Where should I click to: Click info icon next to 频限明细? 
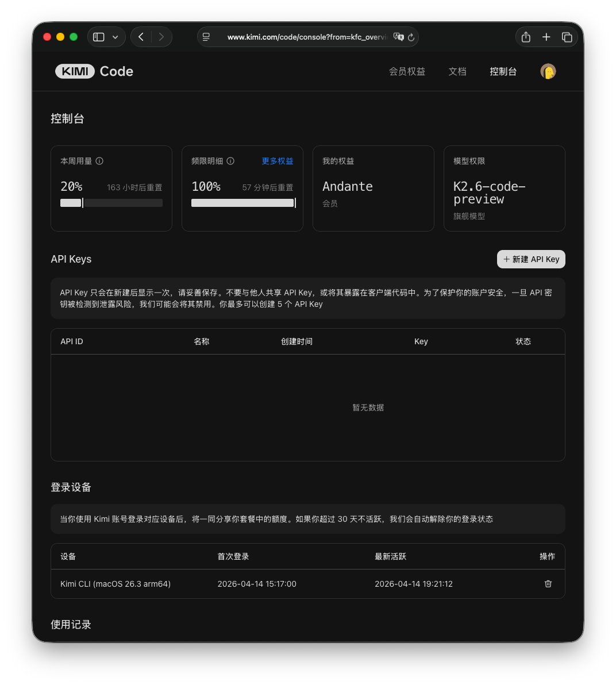[x=230, y=161]
